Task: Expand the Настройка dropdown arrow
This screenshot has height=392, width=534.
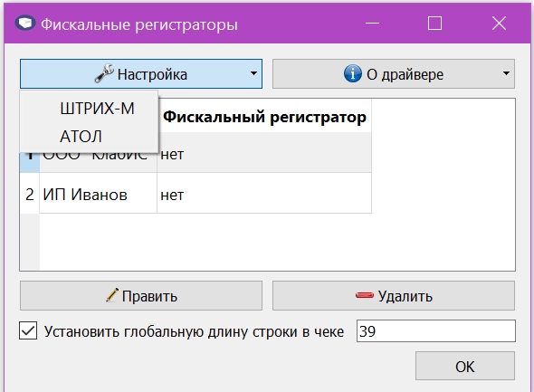Action: coord(253,73)
